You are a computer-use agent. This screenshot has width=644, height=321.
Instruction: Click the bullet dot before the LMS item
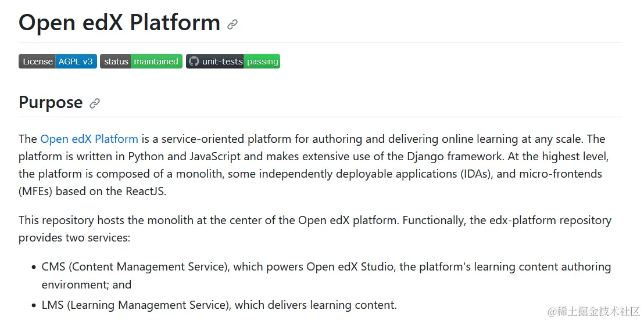coord(33,305)
